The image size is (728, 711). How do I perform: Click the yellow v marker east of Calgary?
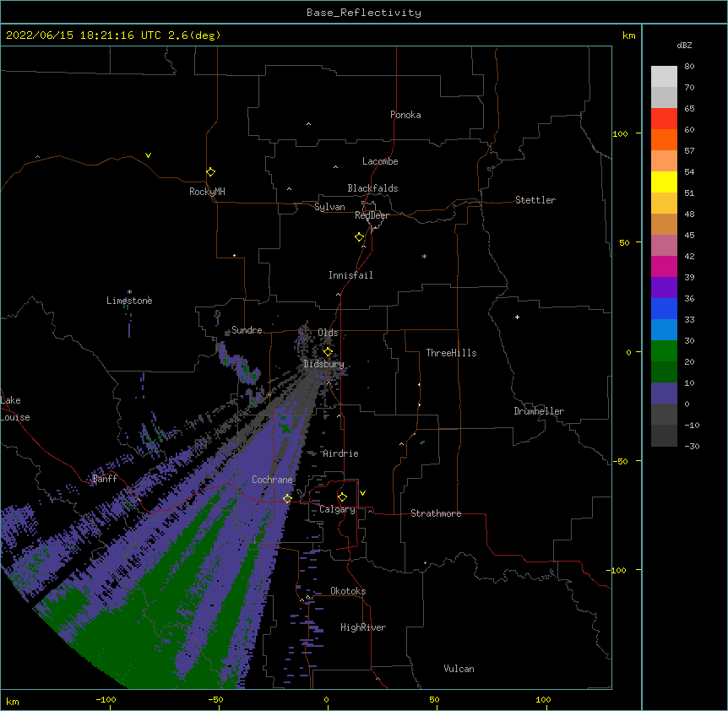pyautogui.click(x=362, y=493)
